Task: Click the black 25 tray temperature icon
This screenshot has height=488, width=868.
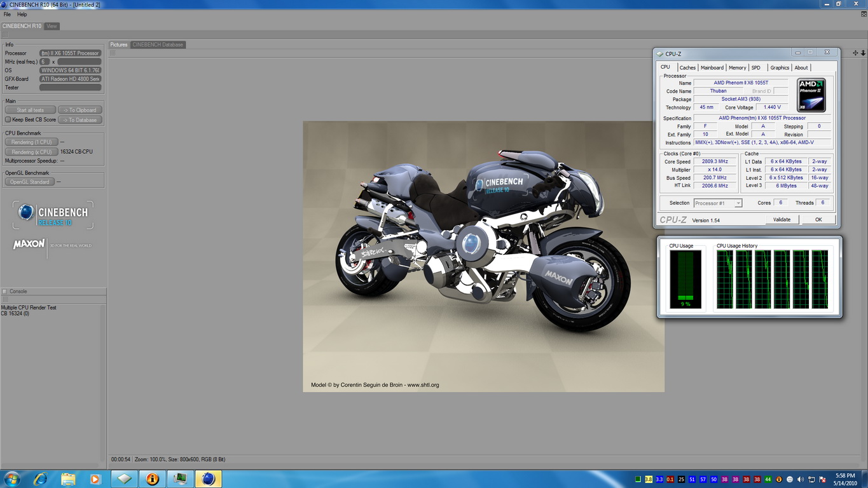Action: [681, 479]
